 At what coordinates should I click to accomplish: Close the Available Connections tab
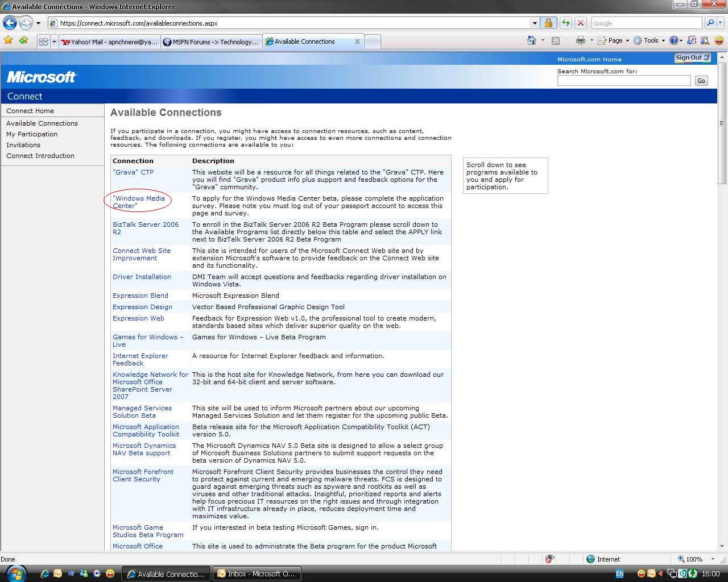357,41
